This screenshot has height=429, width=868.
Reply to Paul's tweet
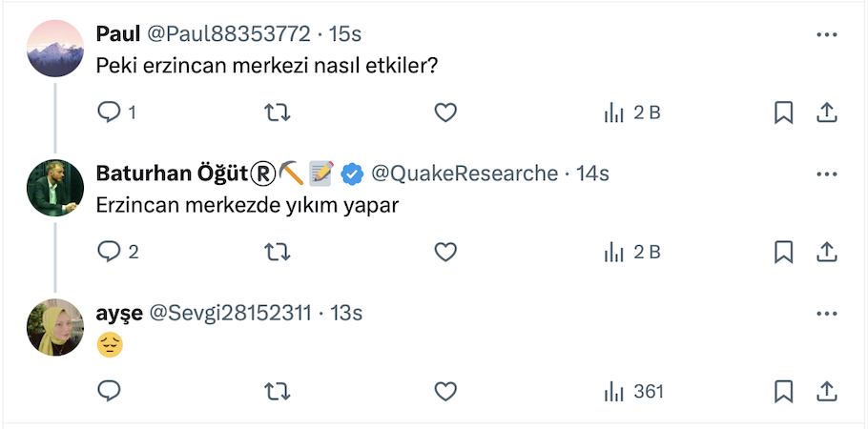pyautogui.click(x=109, y=112)
